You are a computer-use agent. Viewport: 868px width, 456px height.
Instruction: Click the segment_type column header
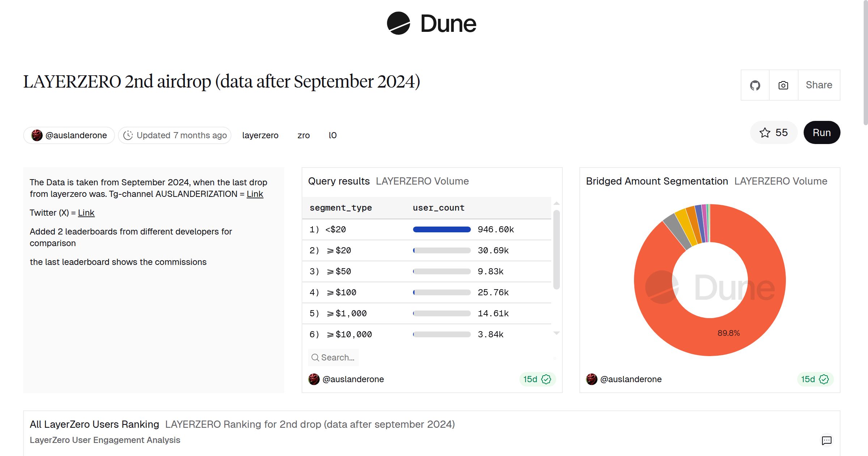(340, 207)
